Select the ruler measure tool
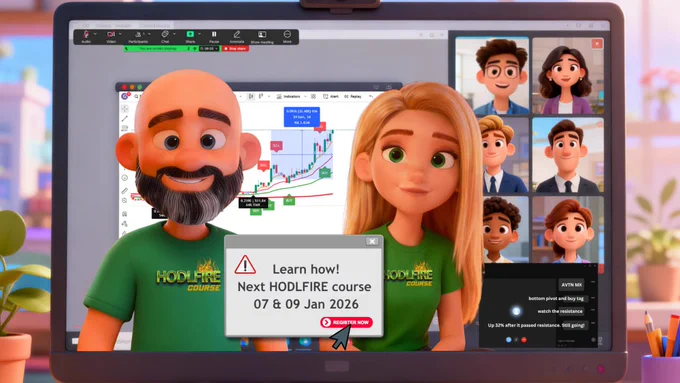 124,191
